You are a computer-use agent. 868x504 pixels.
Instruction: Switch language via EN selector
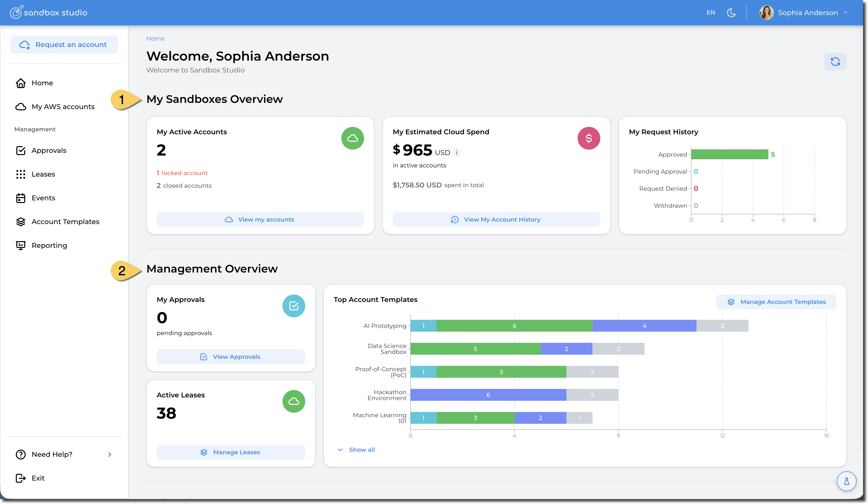click(711, 13)
